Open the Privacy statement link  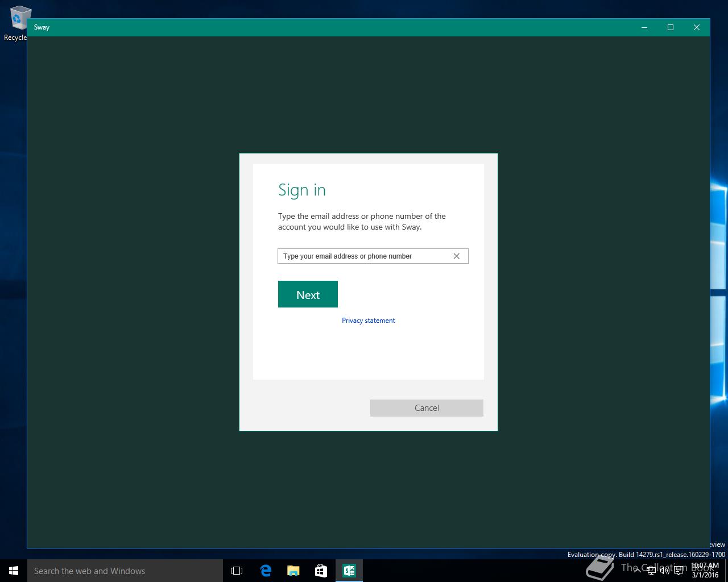click(x=369, y=321)
